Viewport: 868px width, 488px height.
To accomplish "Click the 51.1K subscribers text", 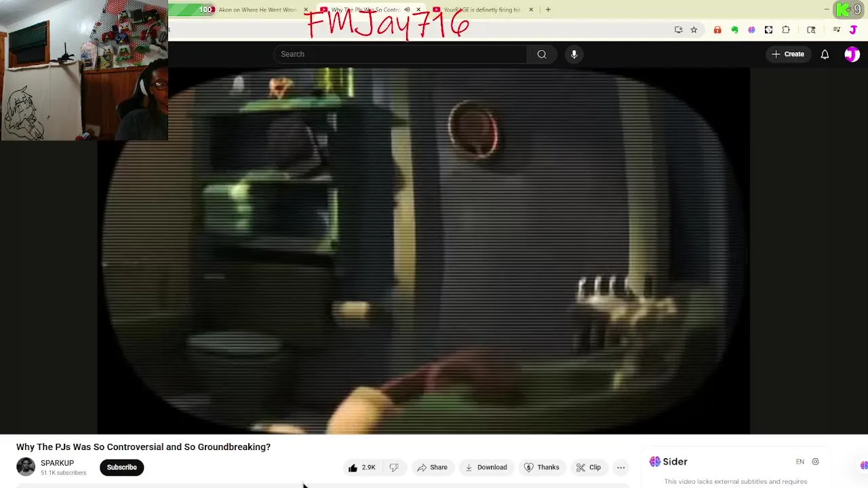I will point(63,473).
